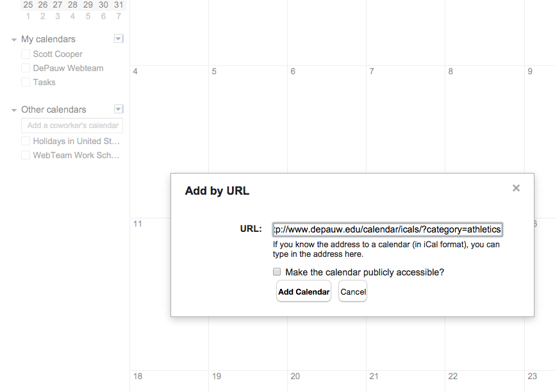
Task: Click day number 5 in the month grid
Action: click(x=214, y=72)
